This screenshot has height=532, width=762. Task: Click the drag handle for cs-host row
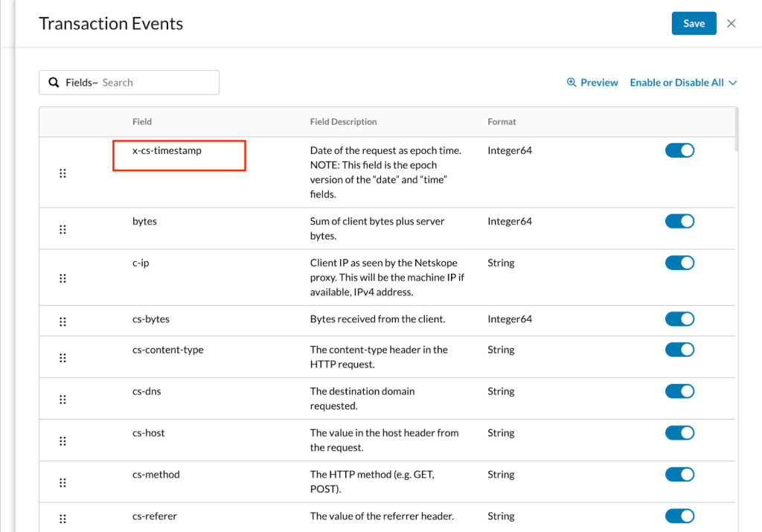[63, 441]
